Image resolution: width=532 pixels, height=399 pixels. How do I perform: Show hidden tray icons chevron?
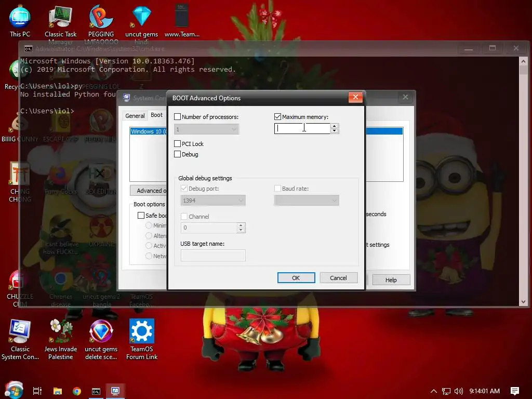pos(434,391)
